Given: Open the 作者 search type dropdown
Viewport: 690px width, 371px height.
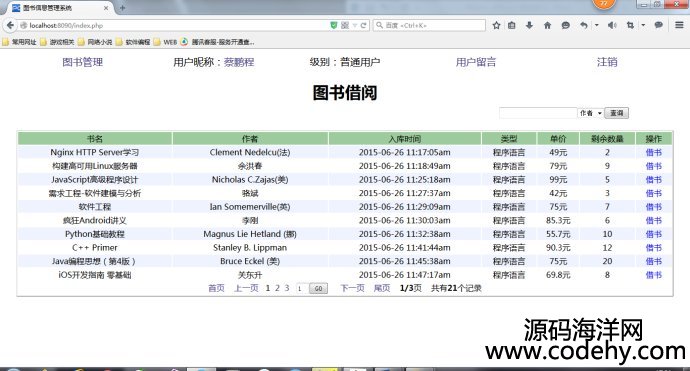Looking at the screenshot, I should click(591, 113).
